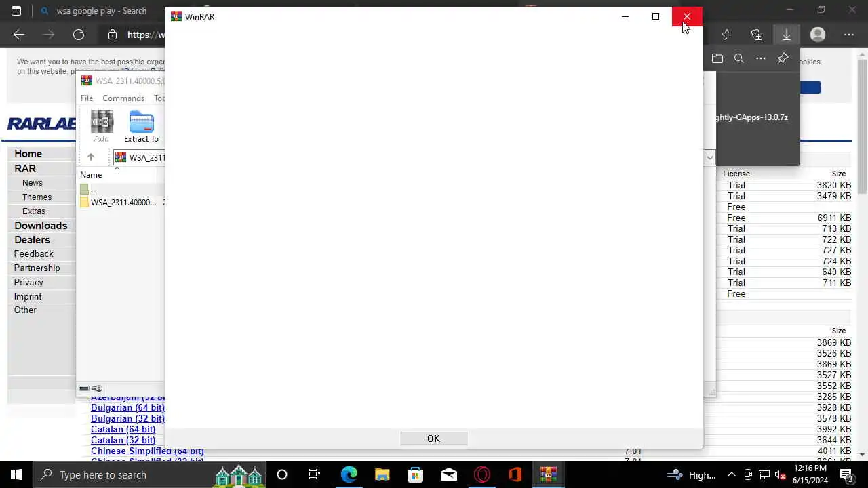Click the Extract To toolbar icon
This screenshot has width=868, height=488.
click(141, 127)
